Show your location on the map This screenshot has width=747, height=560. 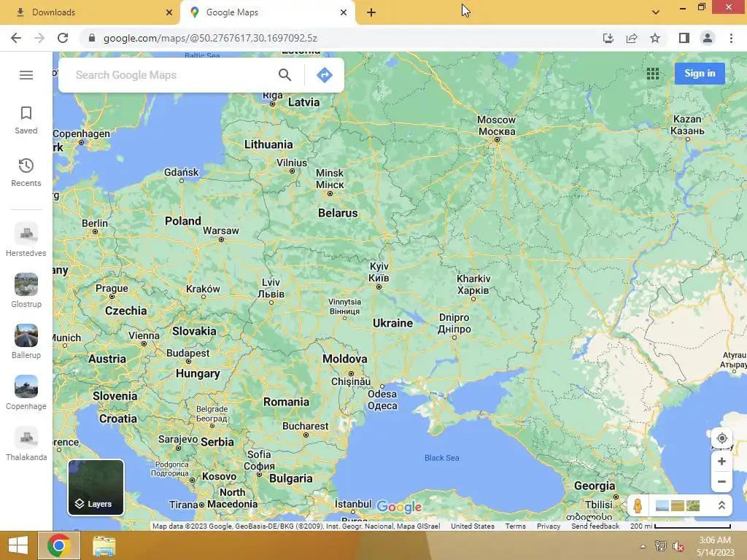(x=721, y=438)
